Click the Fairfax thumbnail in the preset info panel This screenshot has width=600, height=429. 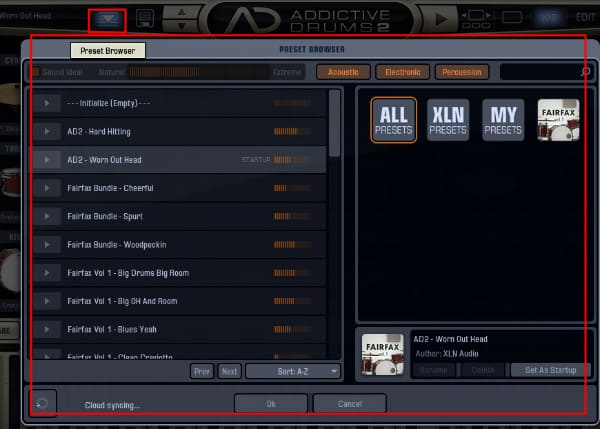tap(382, 354)
